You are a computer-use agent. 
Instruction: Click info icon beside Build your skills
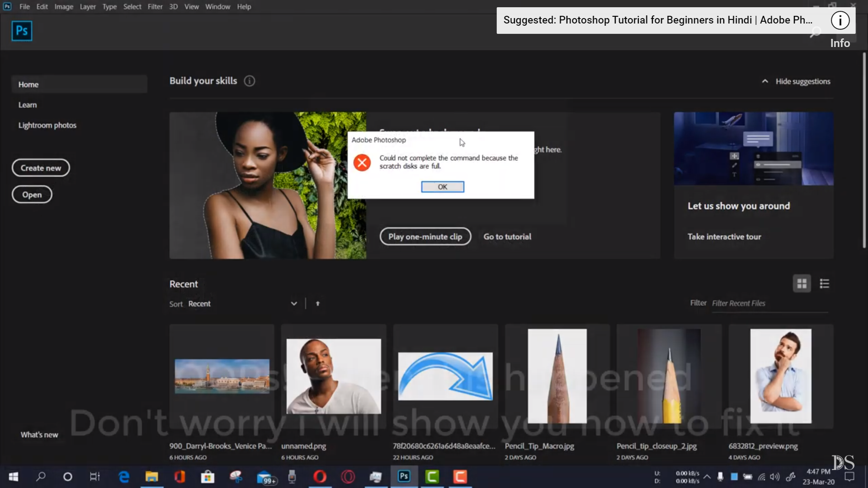click(249, 81)
